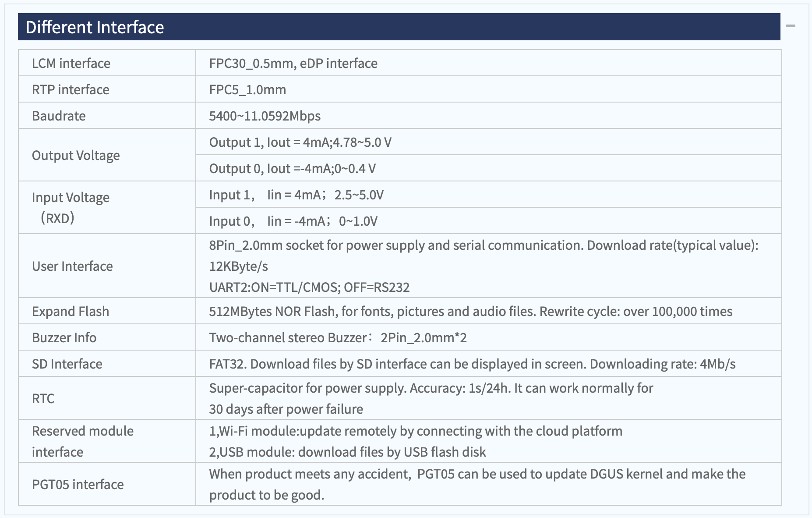This screenshot has height=518, width=812.
Task: Select the Output 1 Iout 4.78~5.0 V row
Action: [x=488, y=142]
